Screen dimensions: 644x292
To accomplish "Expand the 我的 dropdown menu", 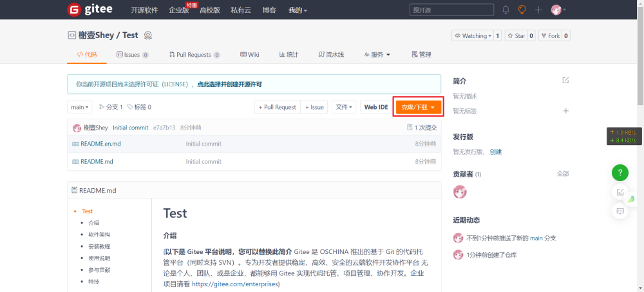I will coord(298,10).
